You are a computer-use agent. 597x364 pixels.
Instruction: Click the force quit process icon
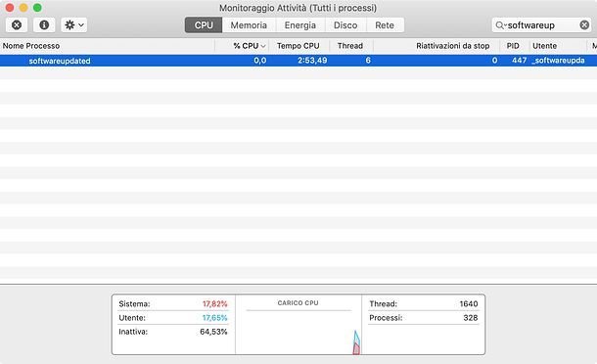(17, 25)
